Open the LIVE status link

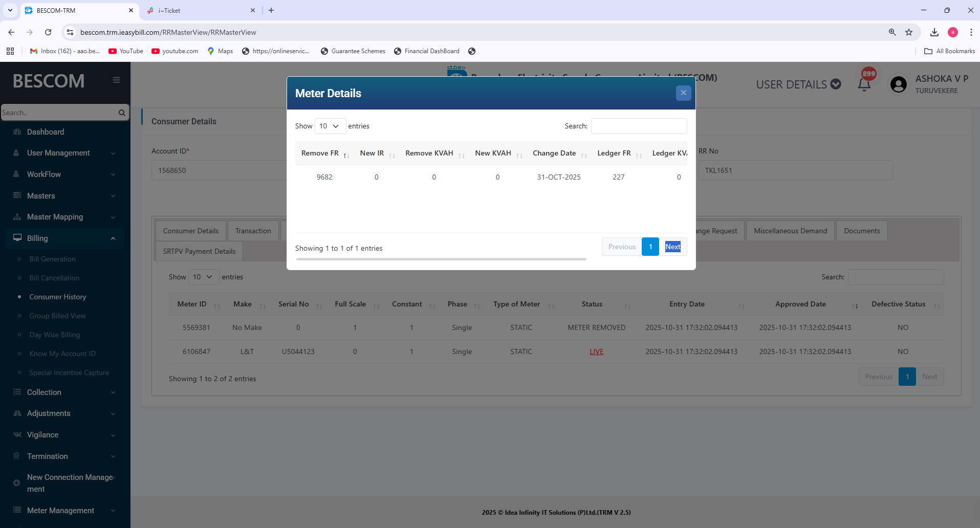click(x=596, y=351)
